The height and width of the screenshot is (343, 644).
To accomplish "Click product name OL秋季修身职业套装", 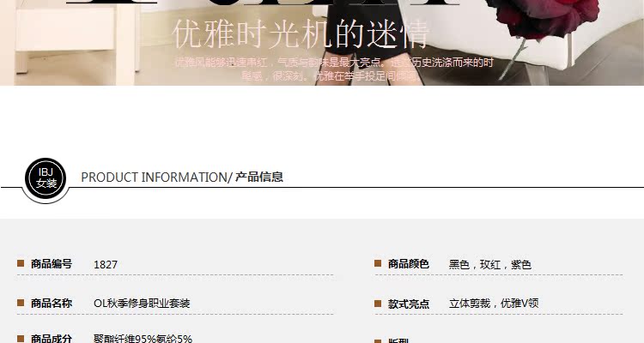I will point(142,304).
